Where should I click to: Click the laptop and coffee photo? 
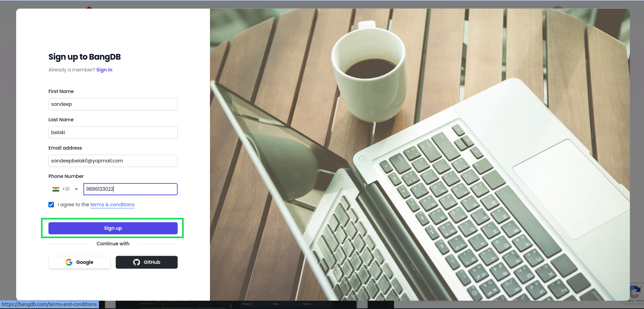point(420,155)
